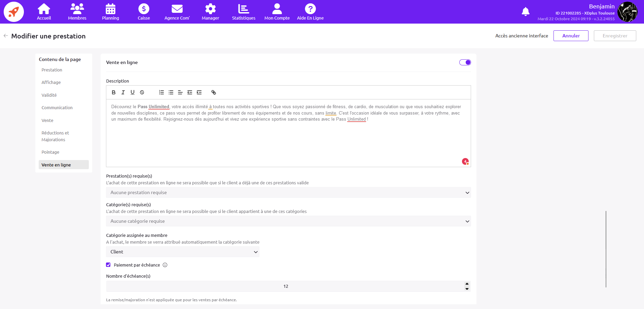Open the Prestation(s) requise(s) dropdown
The width and height of the screenshot is (644, 309).
point(288,192)
